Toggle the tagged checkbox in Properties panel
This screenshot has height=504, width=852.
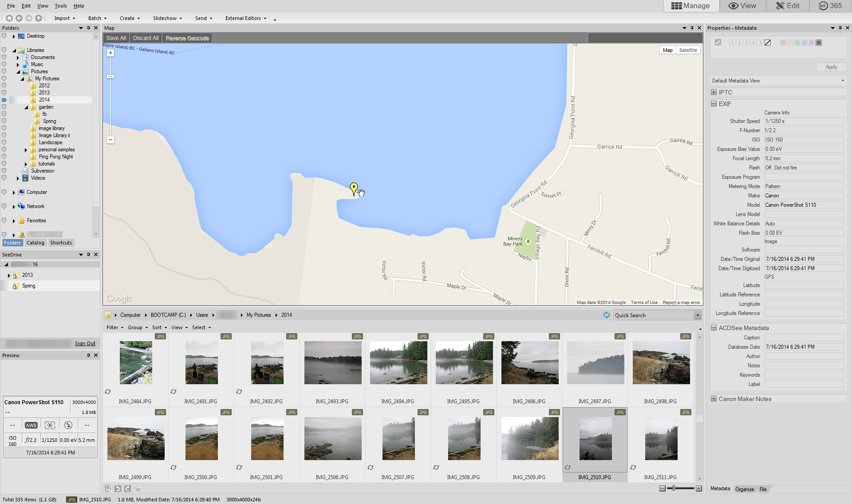click(x=718, y=43)
